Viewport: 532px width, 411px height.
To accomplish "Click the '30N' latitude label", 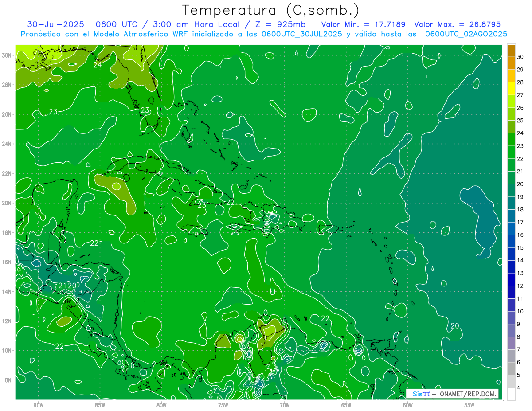I will pos(7,55).
